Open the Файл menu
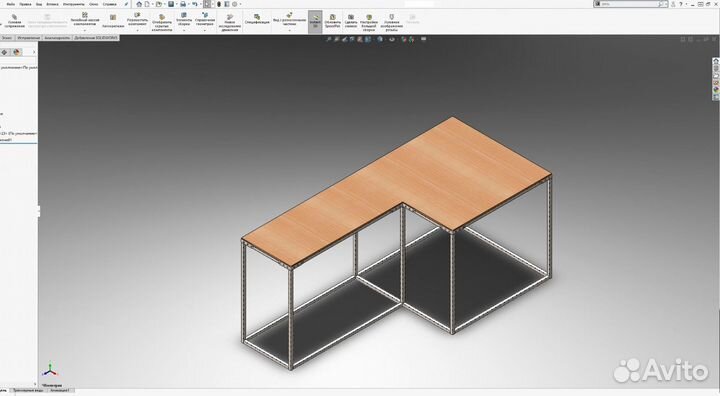This screenshot has height=396, width=720. point(11,4)
